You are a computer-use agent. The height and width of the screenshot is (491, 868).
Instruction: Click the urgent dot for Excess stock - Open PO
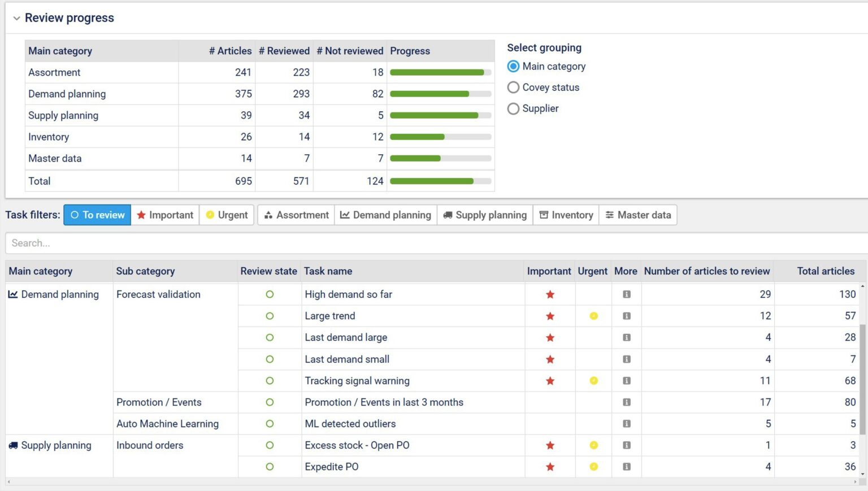click(x=593, y=445)
